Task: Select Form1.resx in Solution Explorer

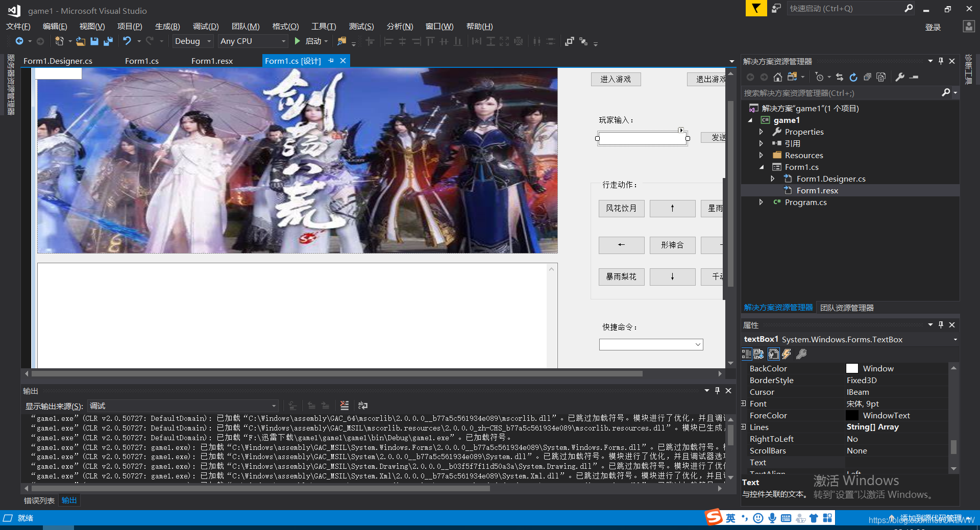Action: 817,190
